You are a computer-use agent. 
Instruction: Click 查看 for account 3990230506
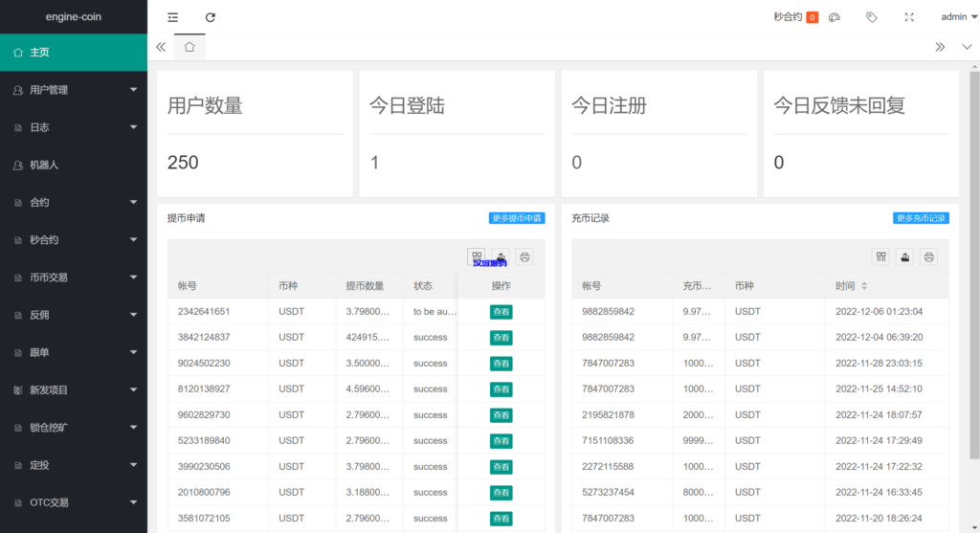pyautogui.click(x=501, y=467)
